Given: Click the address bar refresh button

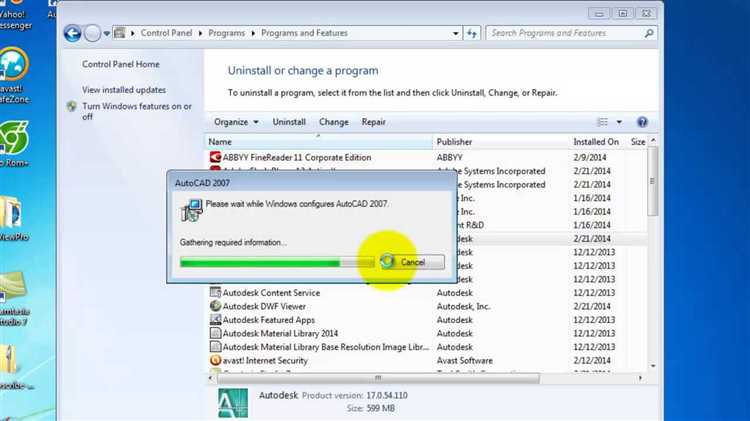Looking at the screenshot, I should pyautogui.click(x=472, y=33).
